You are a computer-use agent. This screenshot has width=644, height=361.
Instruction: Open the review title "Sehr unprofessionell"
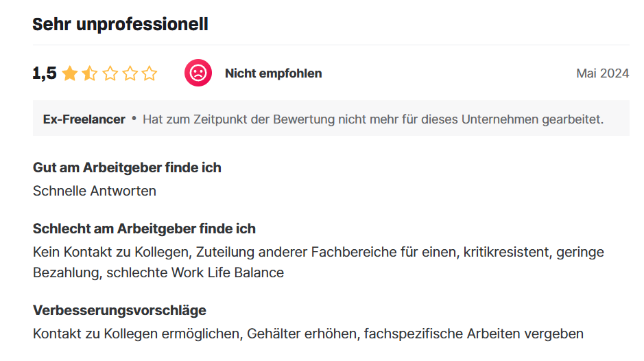120,25
